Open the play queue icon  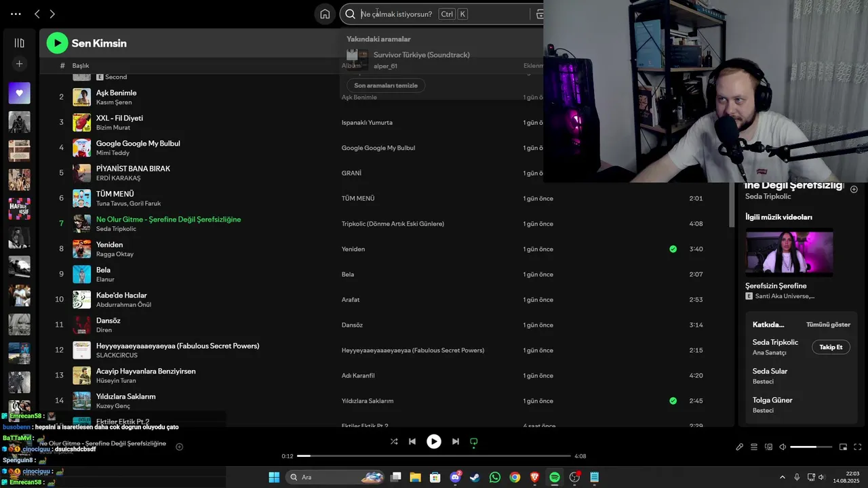tap(754, 447)
